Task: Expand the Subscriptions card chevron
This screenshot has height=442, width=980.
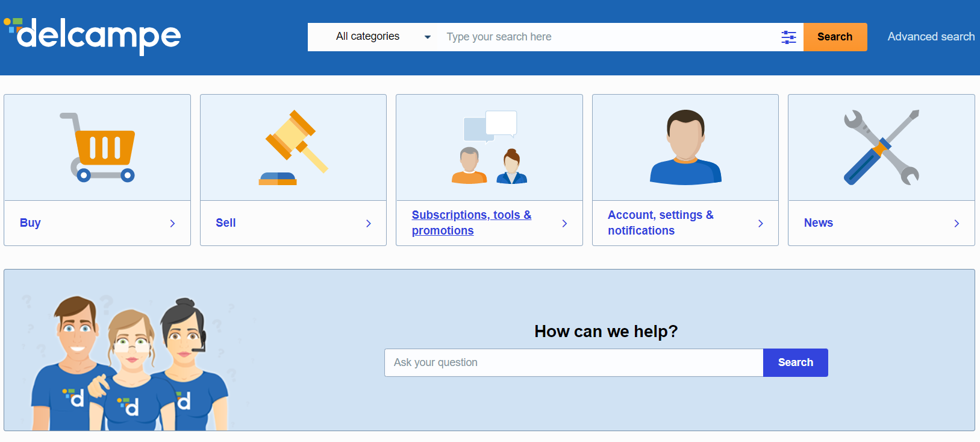Action: (x=564, y=223)
